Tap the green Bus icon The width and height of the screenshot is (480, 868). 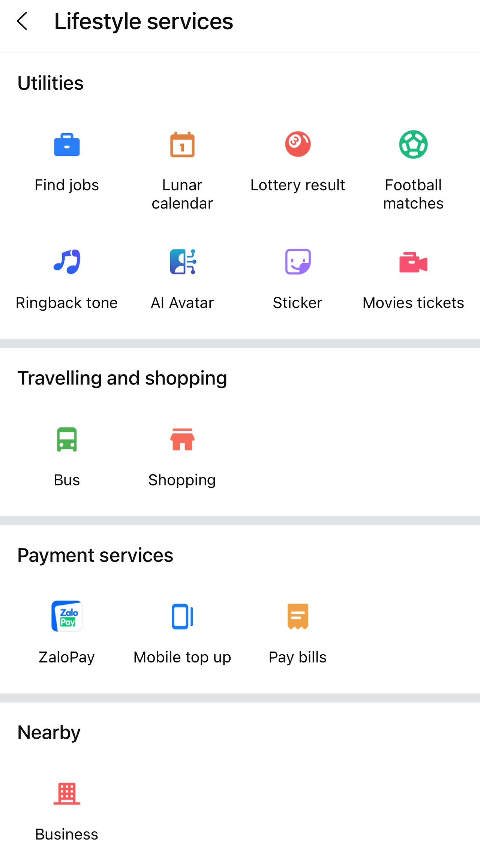(x=67, y=439)
